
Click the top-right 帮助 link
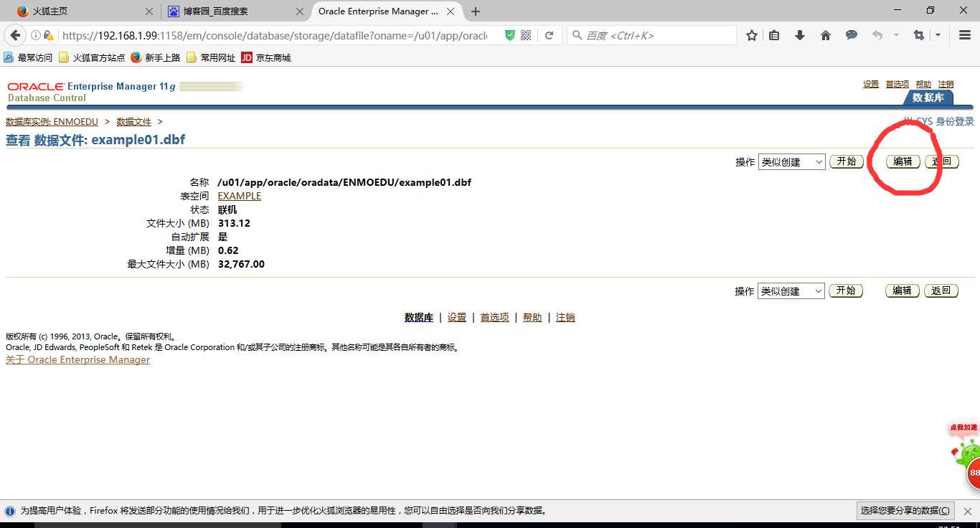pyautogui.click(x=923, y=84)
